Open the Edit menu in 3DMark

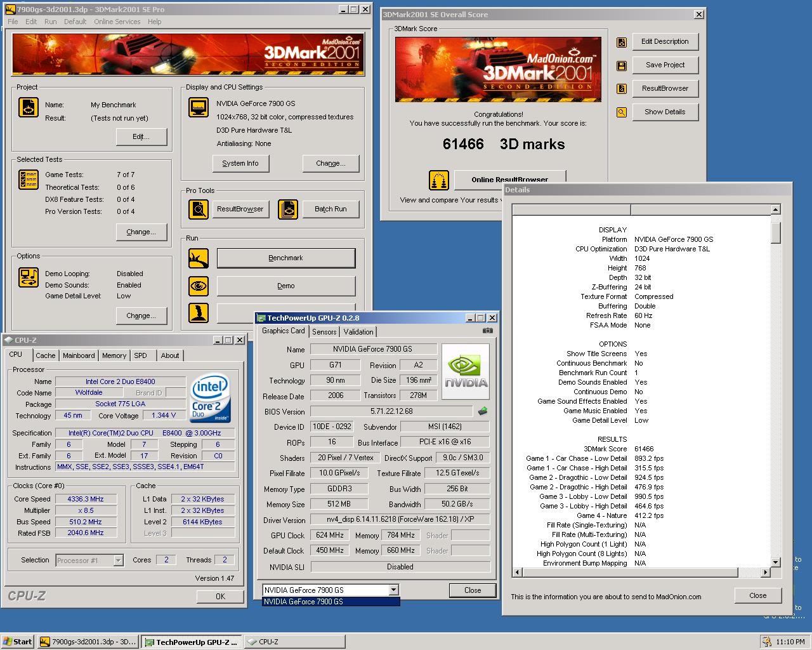[31, 22]
